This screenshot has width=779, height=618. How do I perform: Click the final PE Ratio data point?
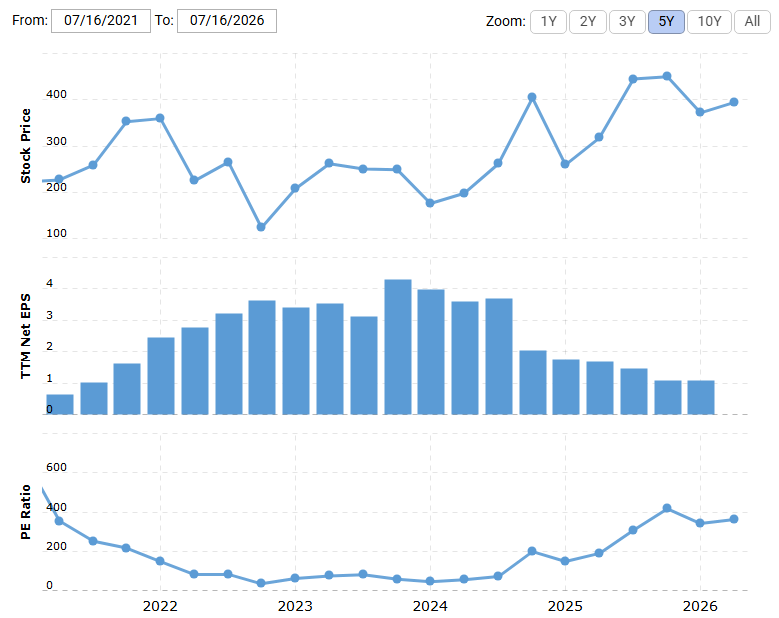click(734, 519)
